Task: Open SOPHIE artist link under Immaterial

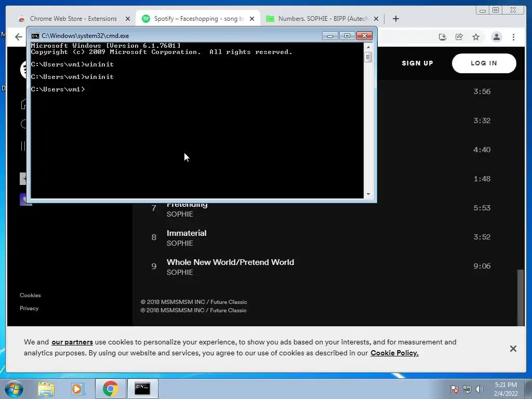Action: [179, 243]
